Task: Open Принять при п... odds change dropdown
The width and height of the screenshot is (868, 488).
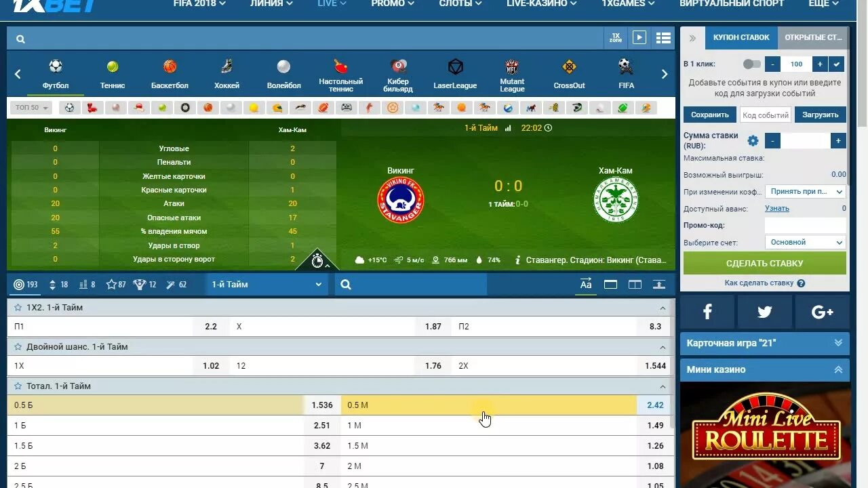Action: 805,192
